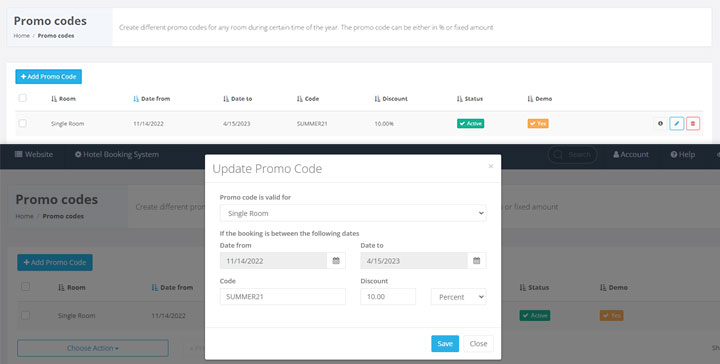Open the calendar icon beside Date from
720x364 pixels.
[x=336, y=261]
